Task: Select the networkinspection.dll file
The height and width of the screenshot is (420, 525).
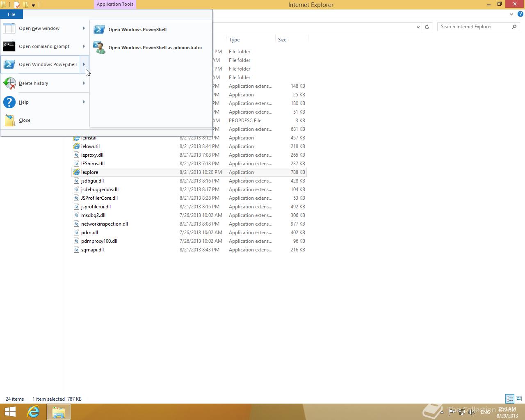Action: pyautogui.click(x=105, y=224)
